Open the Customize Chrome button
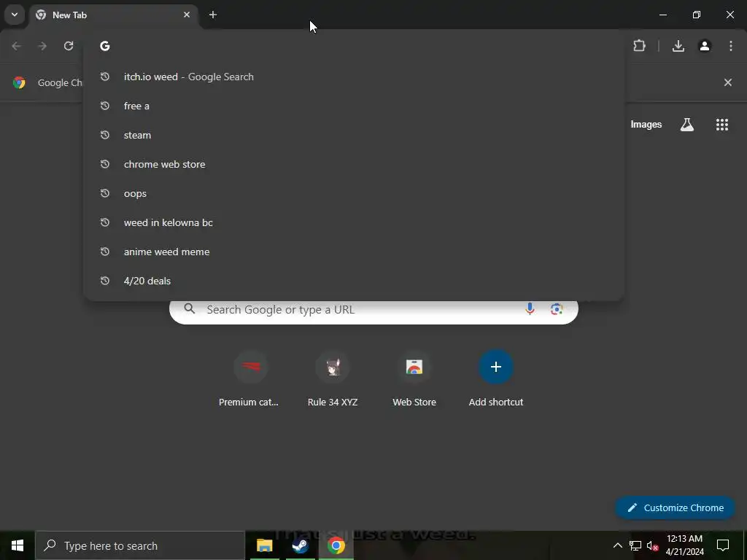The width and height of the screenshot is (747, 560). (675, 507)
